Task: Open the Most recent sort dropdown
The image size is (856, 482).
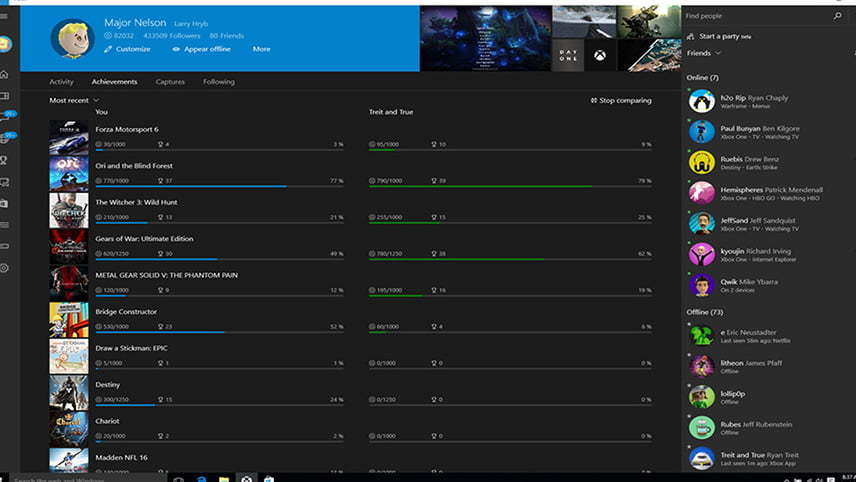Action: (74, 100)
